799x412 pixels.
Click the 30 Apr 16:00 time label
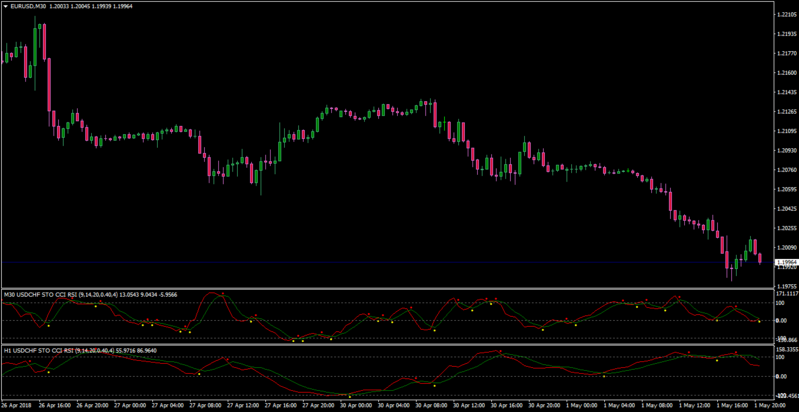[505, 407]
